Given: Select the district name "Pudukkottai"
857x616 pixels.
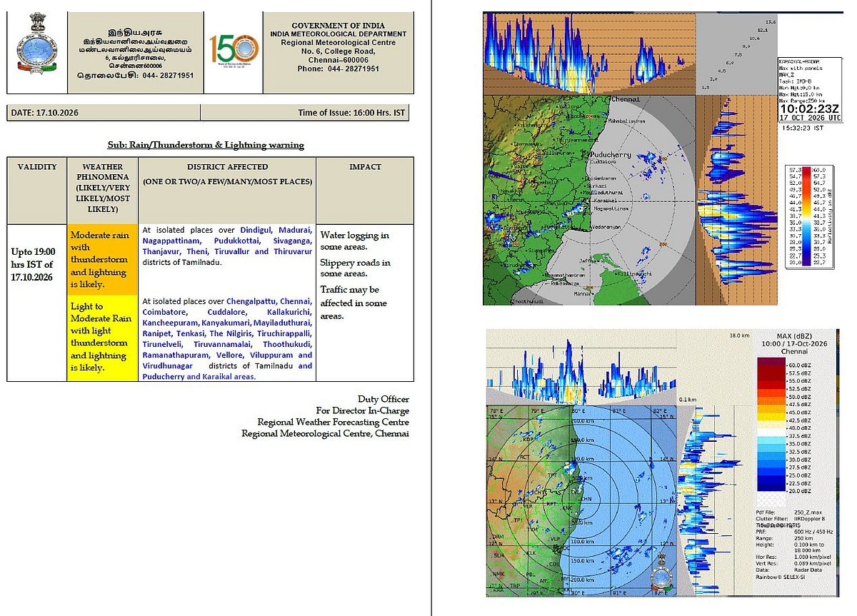Looking at the screenshot, I should (237, 241).
